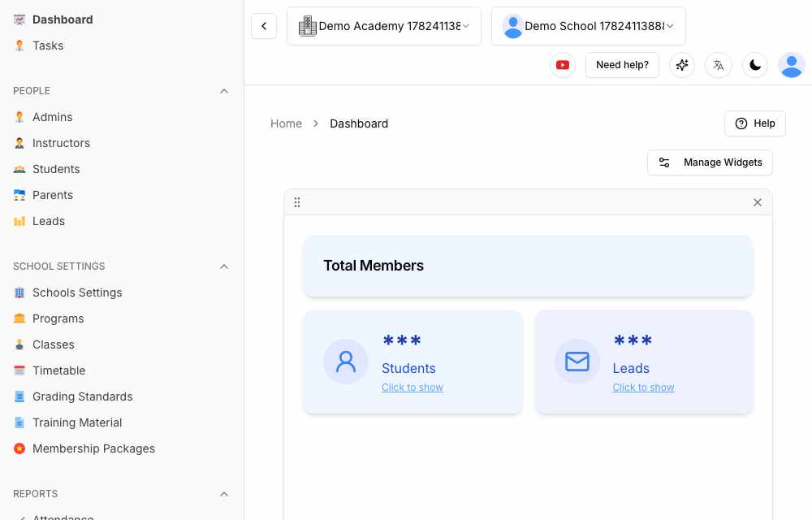Open the user profile avatar
Image resolution: width=812 pixels, height=520 pixels.
pyautogui.click(x=791, y=65)
